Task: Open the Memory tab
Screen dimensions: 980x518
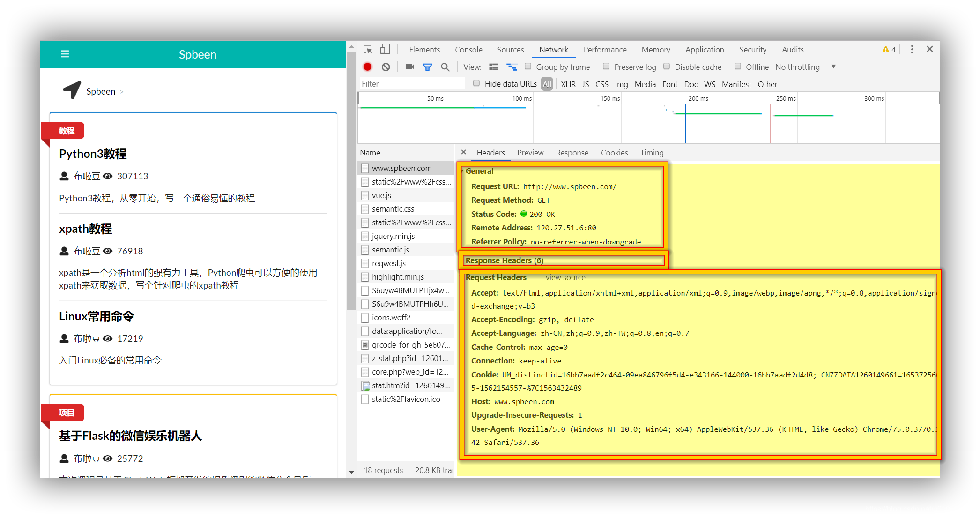Action: click(x=656, y=50)
